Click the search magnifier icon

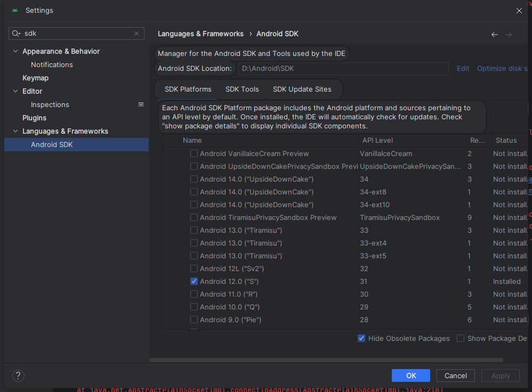click(x=16, y=34)
